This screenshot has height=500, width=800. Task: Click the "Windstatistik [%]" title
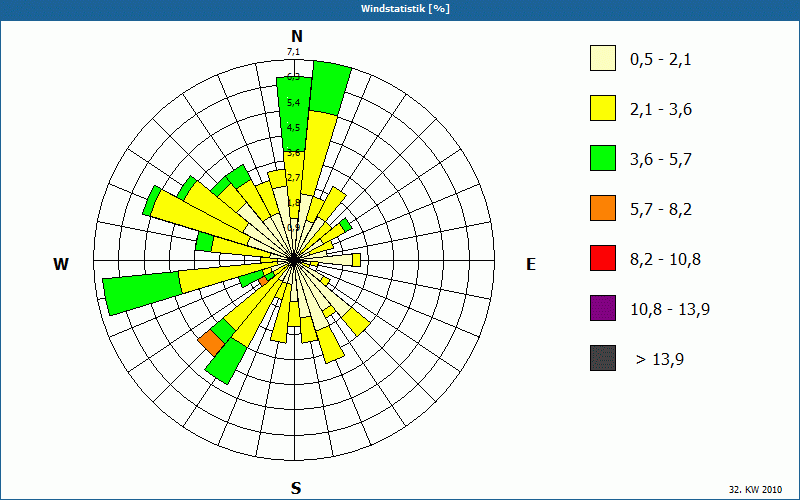pyautogui.click(x=406, y=9)
